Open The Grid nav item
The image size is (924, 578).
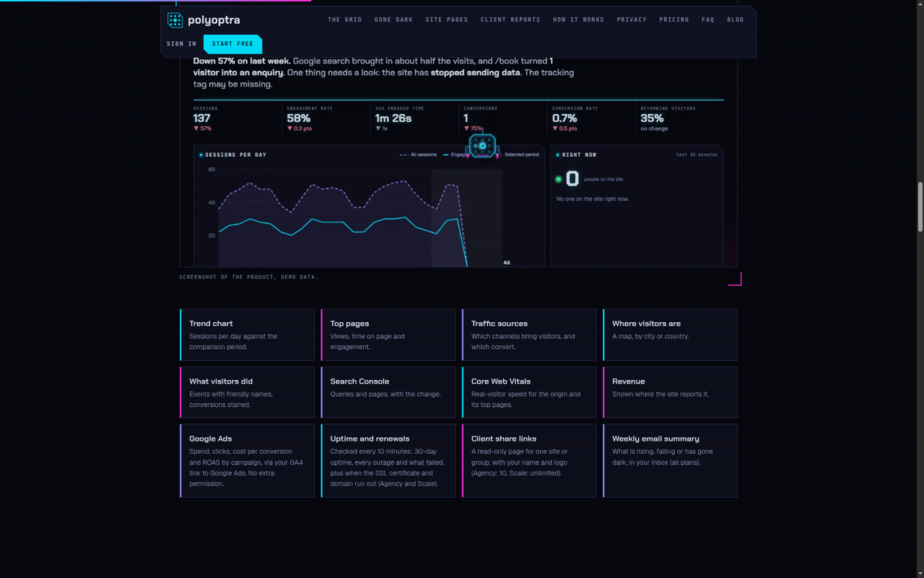(345, 20)
